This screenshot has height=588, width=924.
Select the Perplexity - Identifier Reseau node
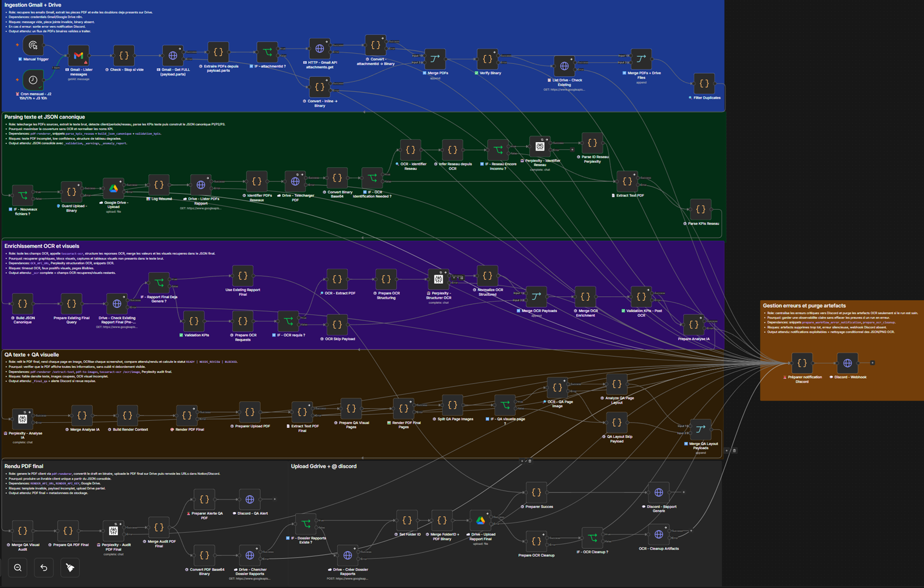coord(540,146)
